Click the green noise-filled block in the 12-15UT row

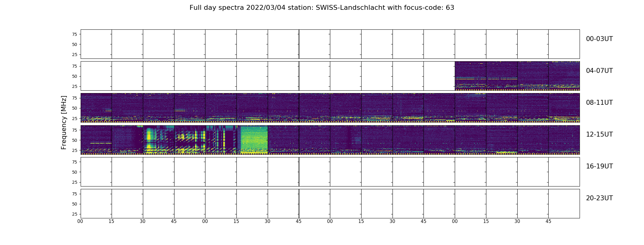click(x=254, y=139)
